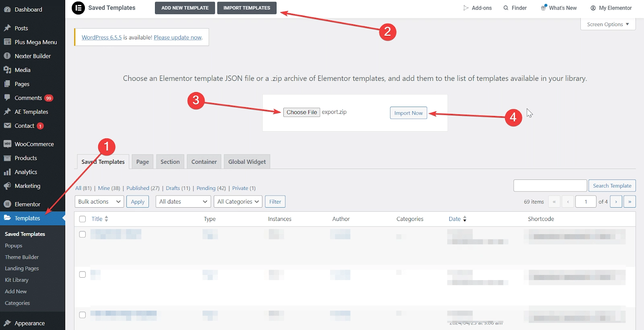Click the What's New gift icon
Image resolution: width=644 pixels, height=330 pixels.
(544, 8)
